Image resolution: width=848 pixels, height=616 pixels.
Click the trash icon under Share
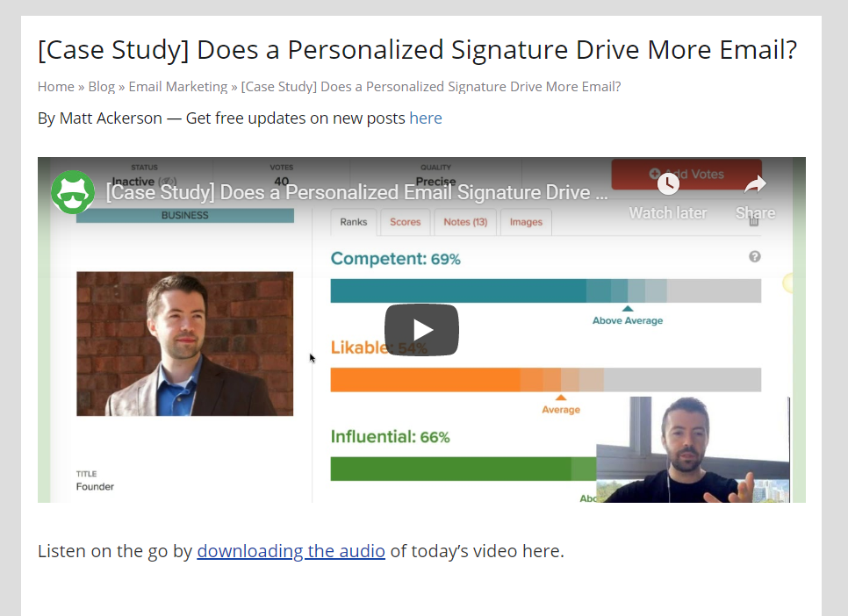pos(754,222)
